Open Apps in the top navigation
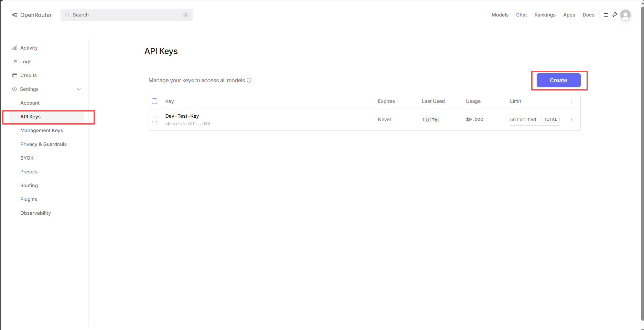The width and height of the screenshot is (644, 330). pyautogui.click(x=569, y=15)
